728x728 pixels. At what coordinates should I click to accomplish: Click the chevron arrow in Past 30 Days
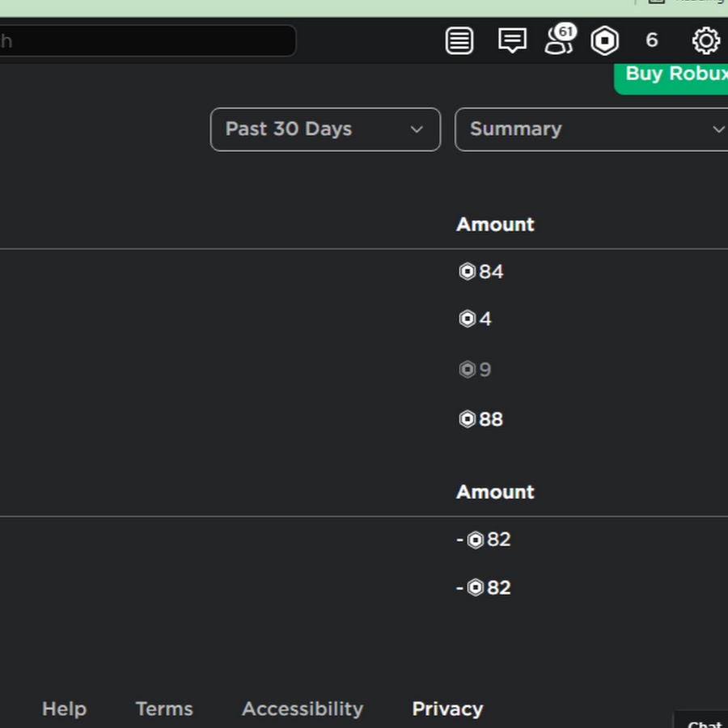point(417,129)
